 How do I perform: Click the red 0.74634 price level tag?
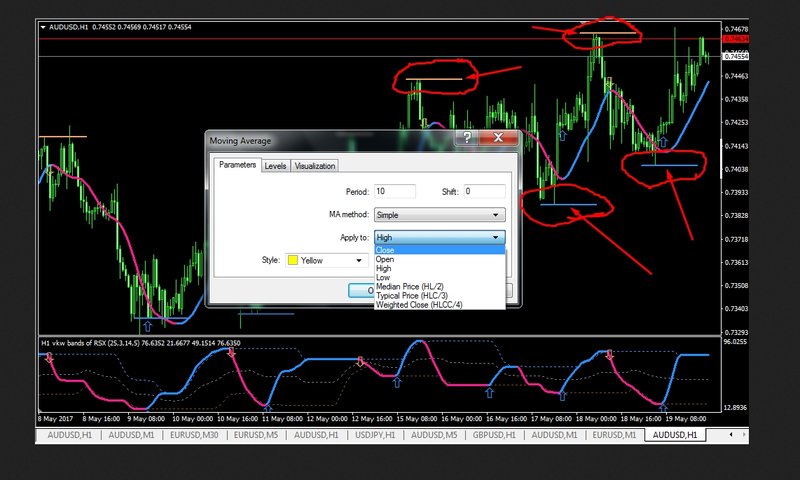(736, 39)
